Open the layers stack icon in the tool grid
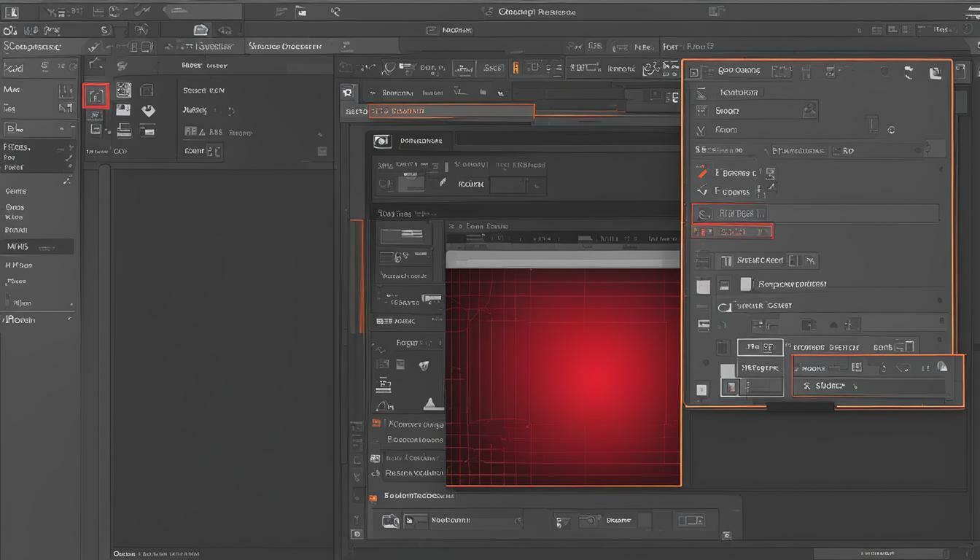The height and width of the screenshot is (560, 980). tap(125, 131)
